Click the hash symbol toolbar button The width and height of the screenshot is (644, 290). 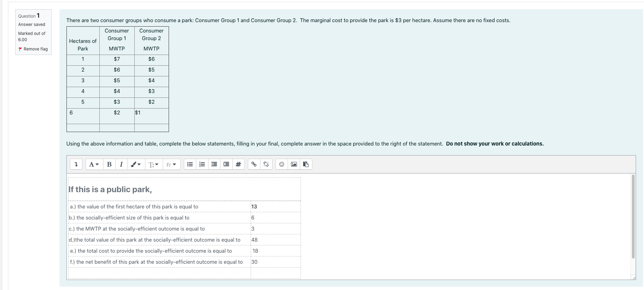tap(238, 164)
